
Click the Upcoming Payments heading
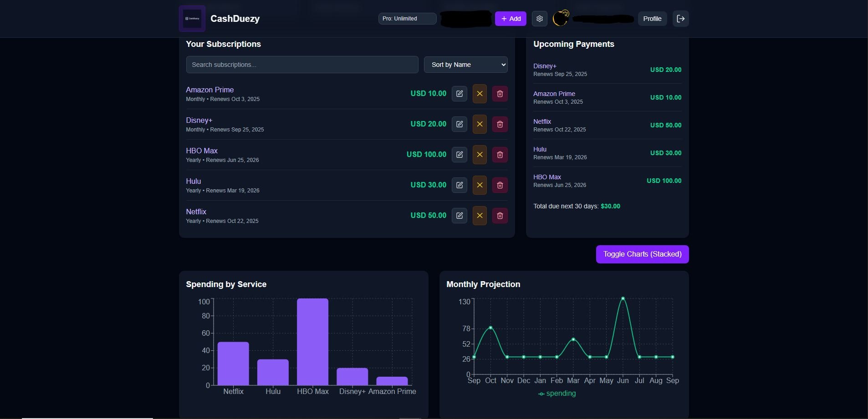tap(574, 44)
